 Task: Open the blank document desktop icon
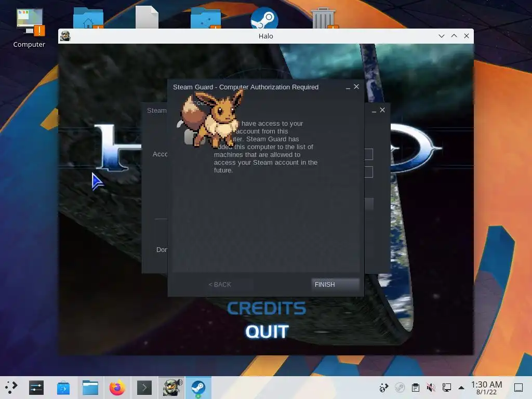[147, 17]
